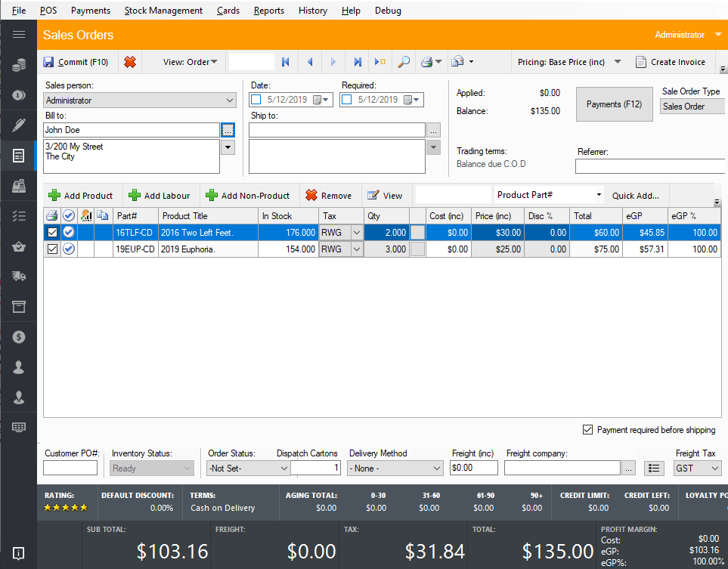Go to the last record
Screen dimensions: 728x569
[357, 62]
